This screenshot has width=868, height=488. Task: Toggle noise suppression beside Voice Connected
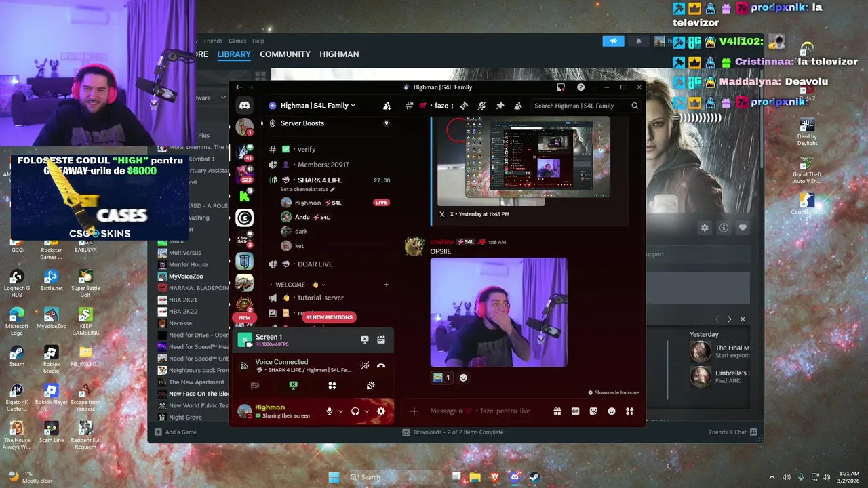(x=365, y=366)
